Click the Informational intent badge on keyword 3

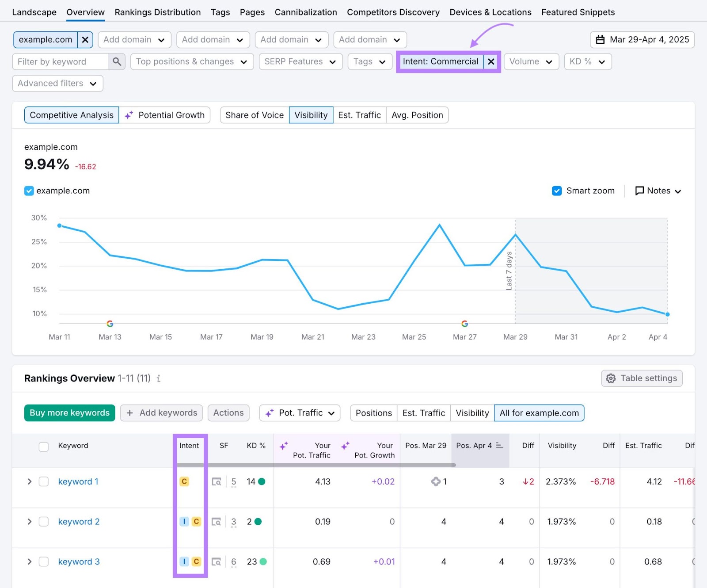[184, 561]
